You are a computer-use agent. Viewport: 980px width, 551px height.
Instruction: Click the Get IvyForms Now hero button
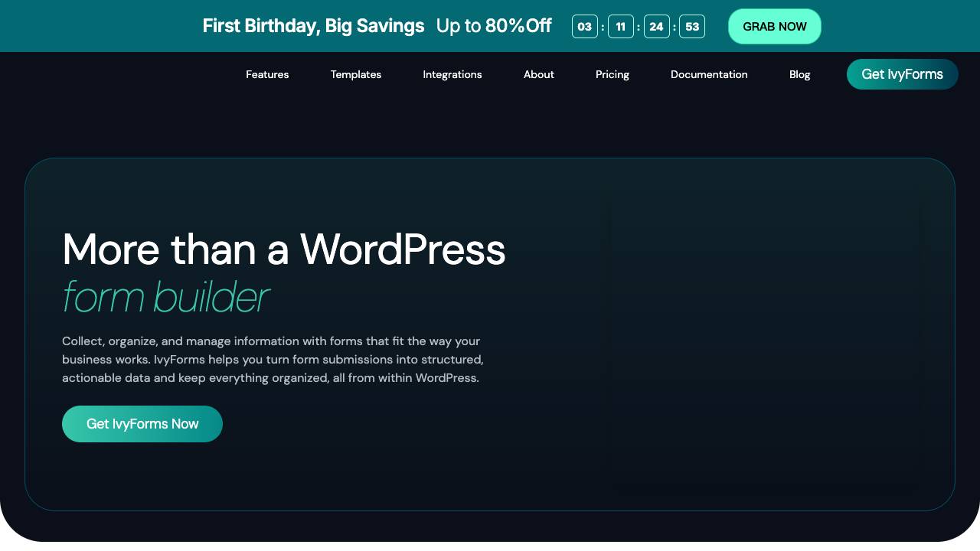coord(142,424)
